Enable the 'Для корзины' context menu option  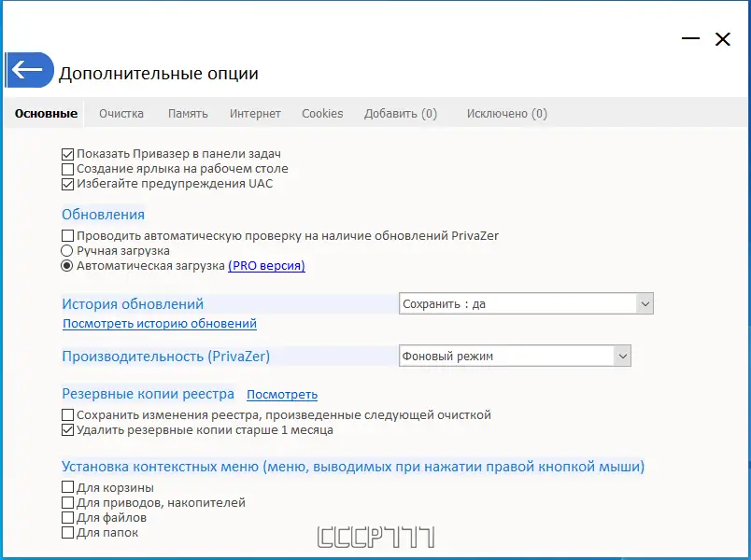click(67, 486)
